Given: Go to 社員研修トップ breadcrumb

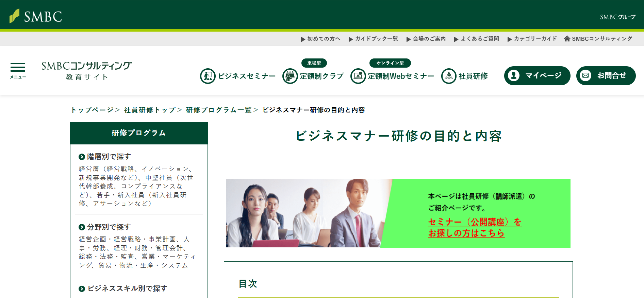Looking at the screenshot, I should (150, 110).
